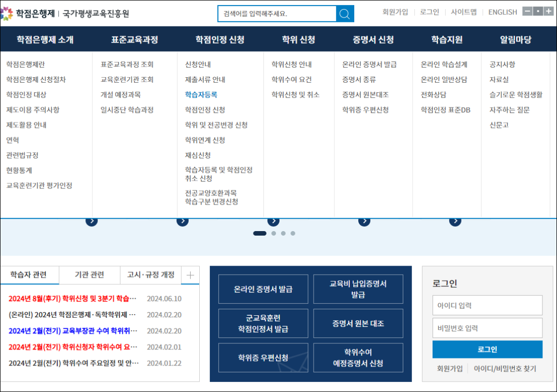Click 군교육훈련 학점인정서 발급 button

pos(263,323)
